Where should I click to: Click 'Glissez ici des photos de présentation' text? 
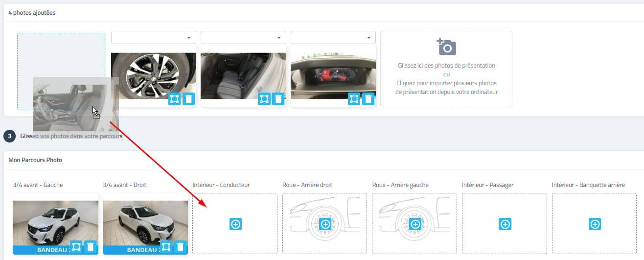point(446,65)
